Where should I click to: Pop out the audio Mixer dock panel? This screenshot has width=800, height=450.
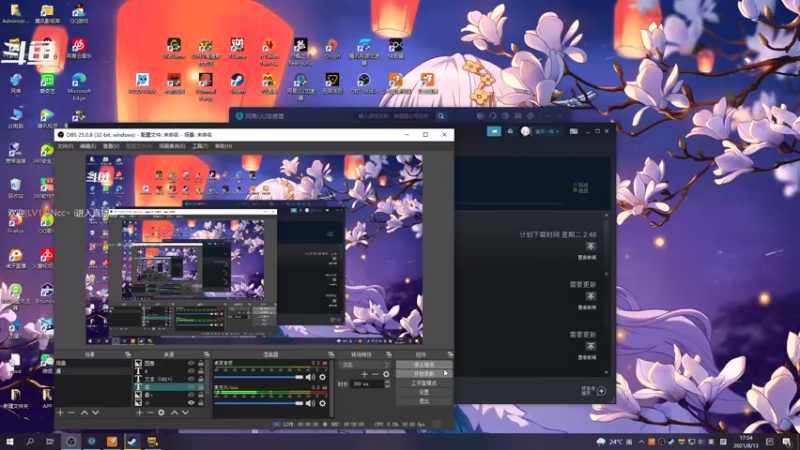[331, 354]
